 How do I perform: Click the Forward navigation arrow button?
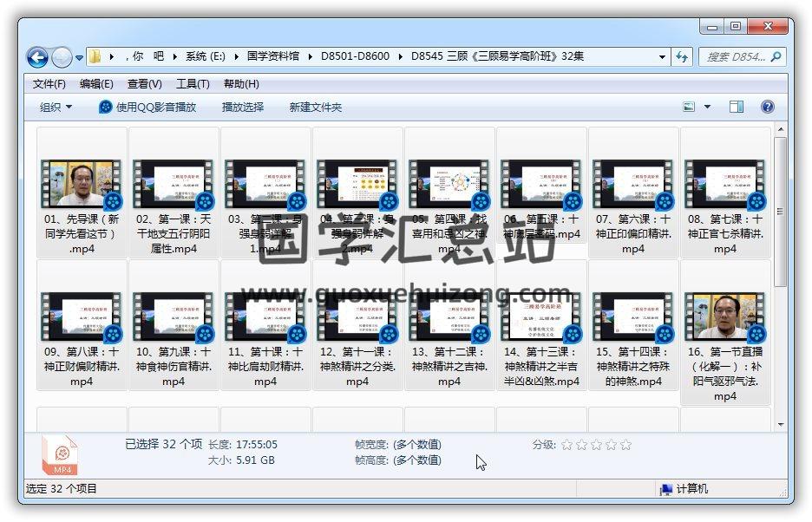[62, 57]
